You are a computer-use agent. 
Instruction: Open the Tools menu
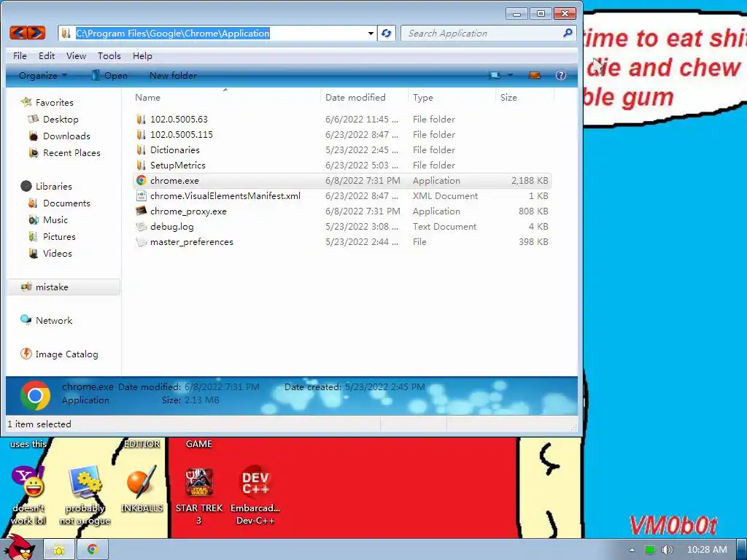[109, 55]
